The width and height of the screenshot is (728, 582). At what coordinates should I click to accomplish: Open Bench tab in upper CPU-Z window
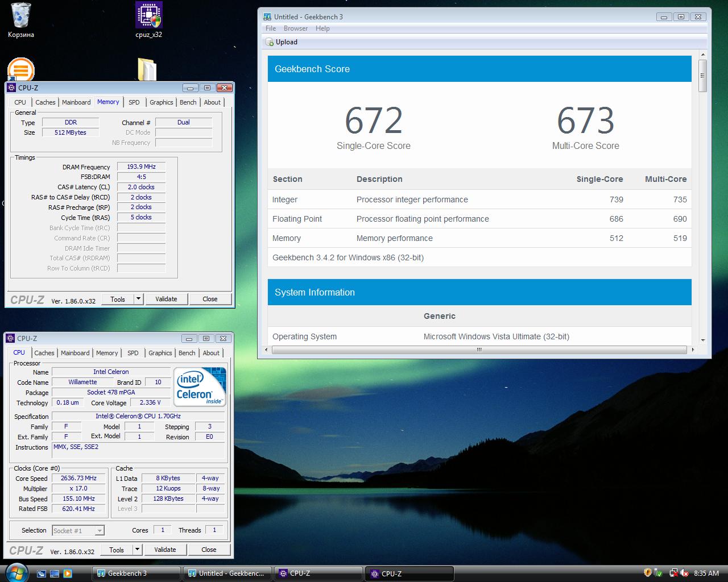pyautogui.click(x=188, y=102)
